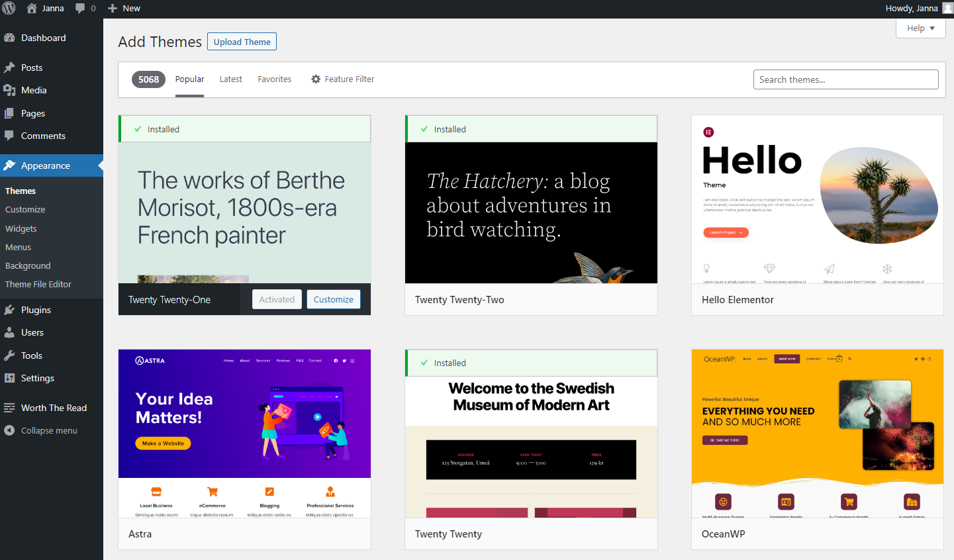Go to Pages menu item
Screen dimensions: 954x560
(52, 113)
